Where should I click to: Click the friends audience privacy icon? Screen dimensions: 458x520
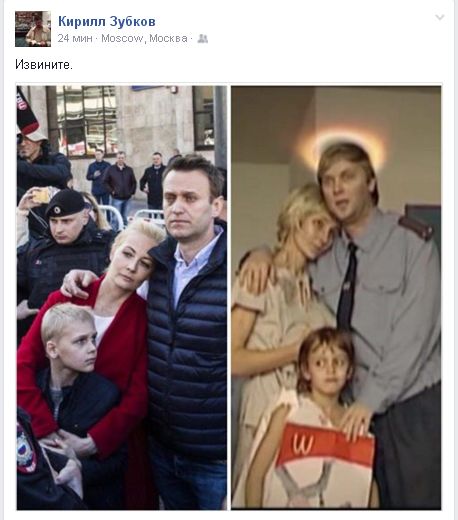coord(202,39)
